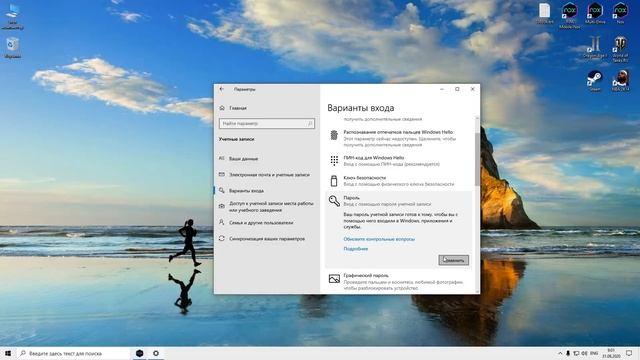
Task: Switch the ENG input language indicator
Action: 594,353
